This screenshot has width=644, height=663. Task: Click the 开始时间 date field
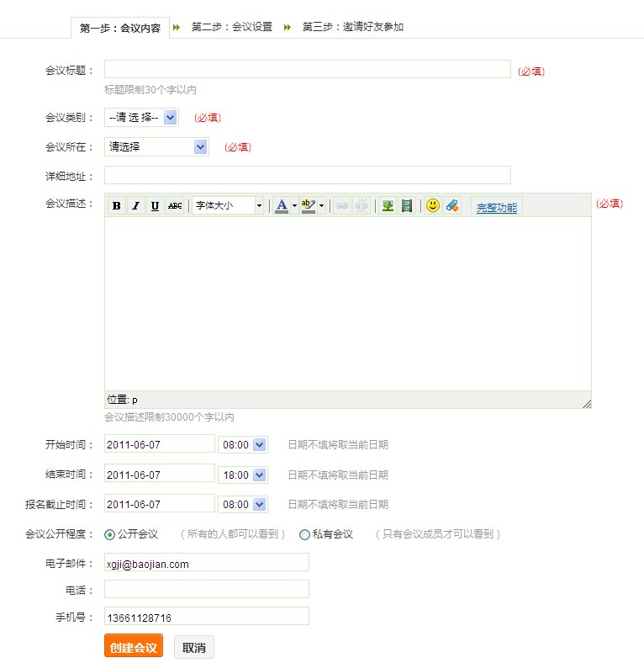tap(160, 444)
